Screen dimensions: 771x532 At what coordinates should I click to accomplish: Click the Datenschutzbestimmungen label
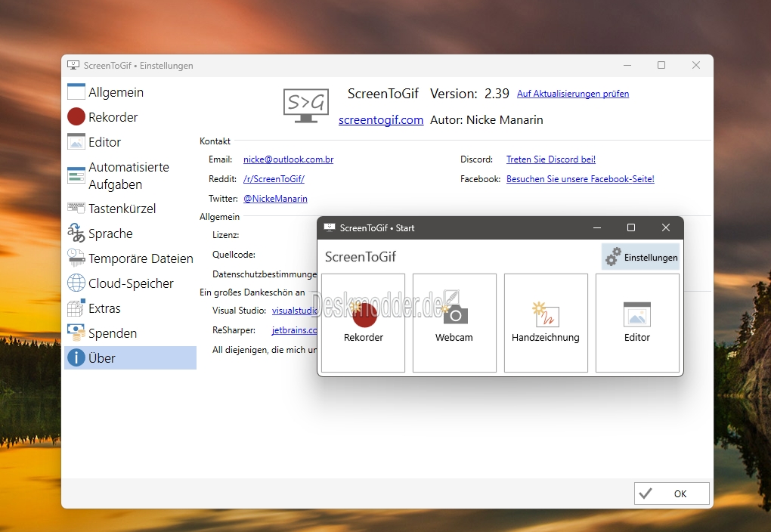click(x=265, y=274)
